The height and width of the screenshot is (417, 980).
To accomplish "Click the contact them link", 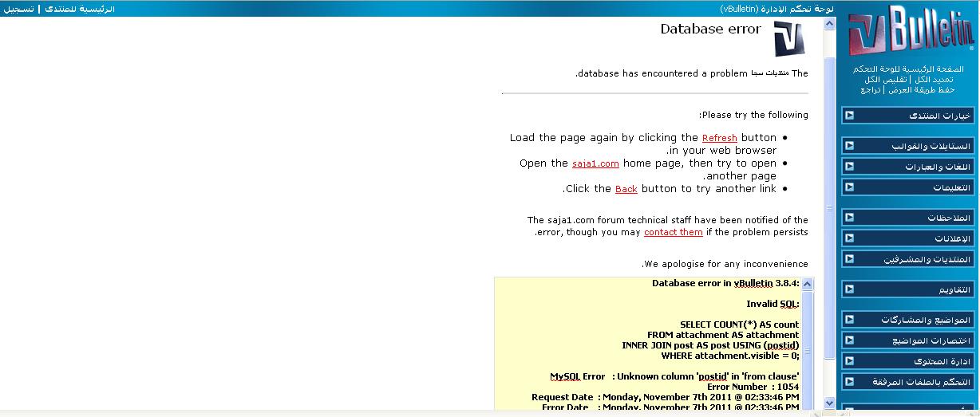I will pos(673,232).
